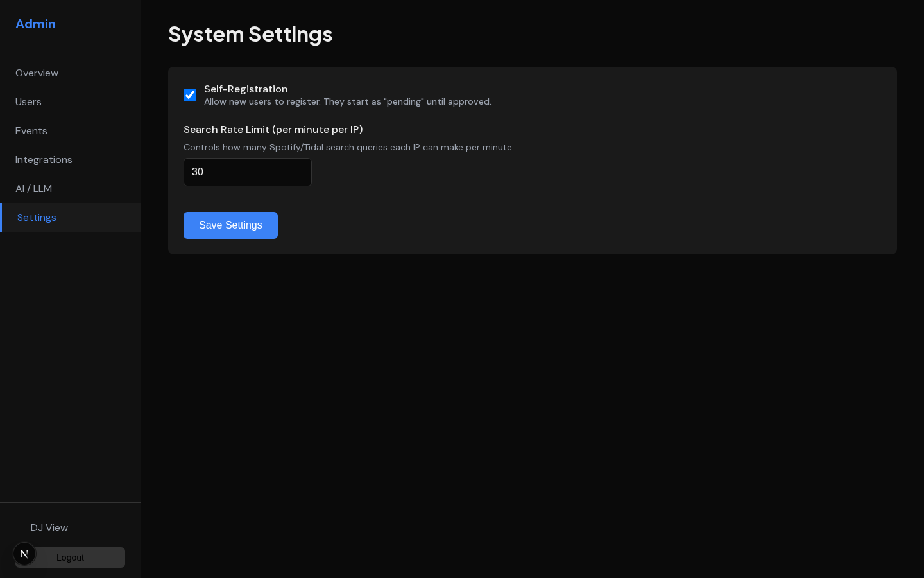
Task: Go to the Integrations section
Action: pyautogui.click(x=44, y=160)
